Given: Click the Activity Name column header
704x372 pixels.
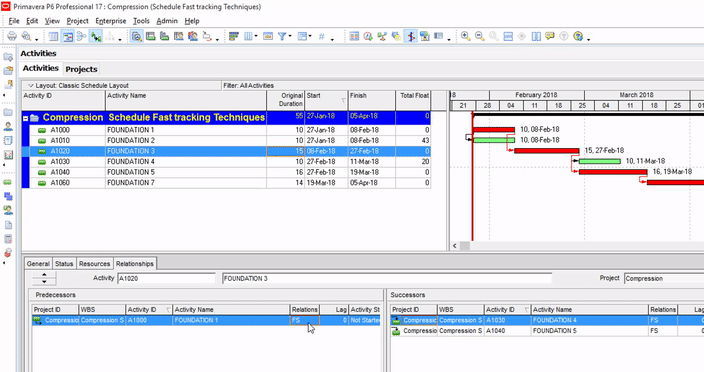Looking at the screenshot, I should (186, 100).
